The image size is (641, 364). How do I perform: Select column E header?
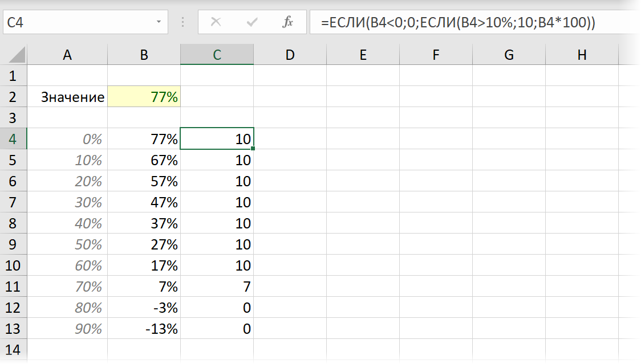(x=363, y=55)
